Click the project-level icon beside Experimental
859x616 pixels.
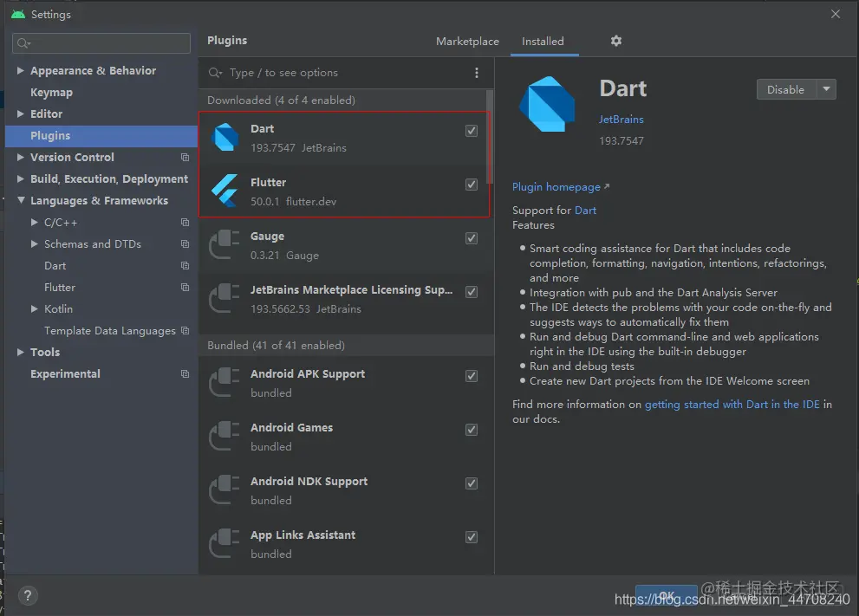point(185,374)
